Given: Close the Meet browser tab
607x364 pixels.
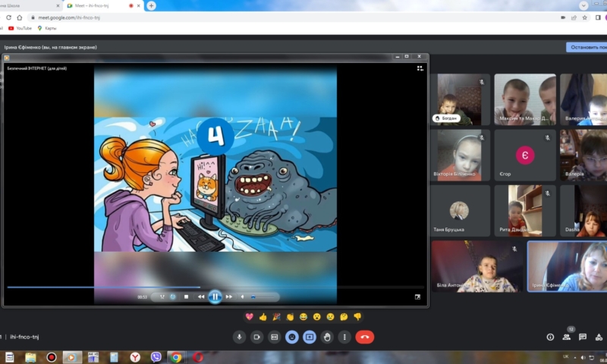Looking at the screenshot, I should click(139, 6).
